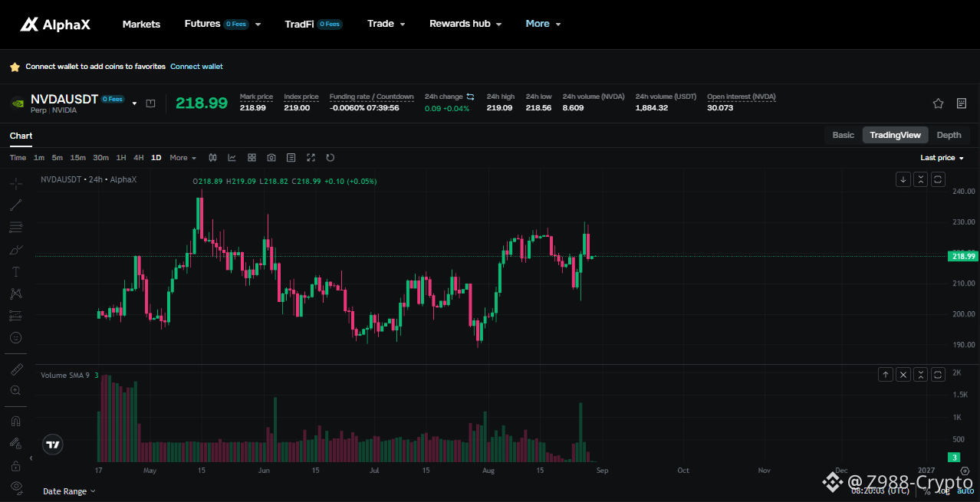This screenshot has height=502, width=980.
Task: Open the Markets page
Action: (x=141, y=24)
